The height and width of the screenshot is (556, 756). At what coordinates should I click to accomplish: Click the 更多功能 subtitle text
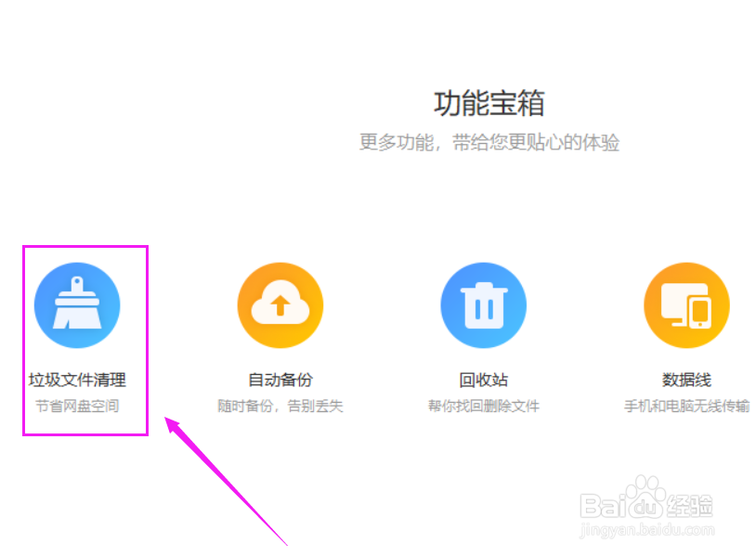tap(490, 141)
